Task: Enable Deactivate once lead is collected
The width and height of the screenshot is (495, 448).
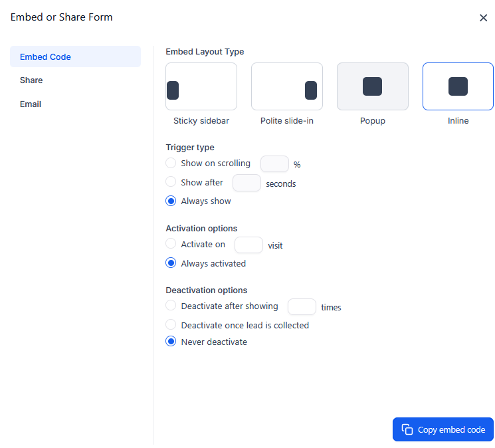Action: (171, 325)
